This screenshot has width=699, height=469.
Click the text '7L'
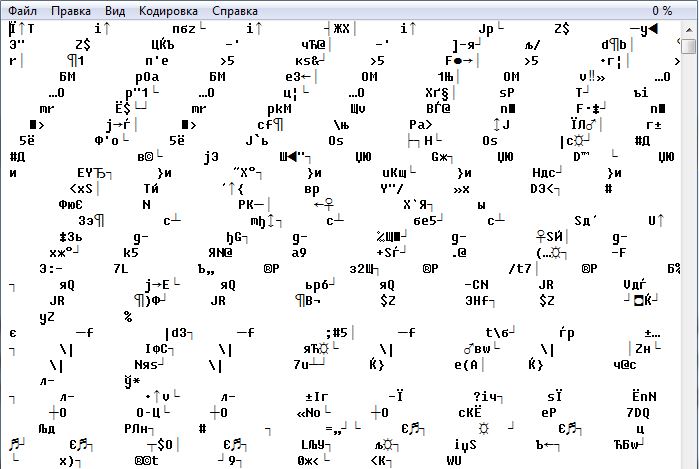[120, 269]
